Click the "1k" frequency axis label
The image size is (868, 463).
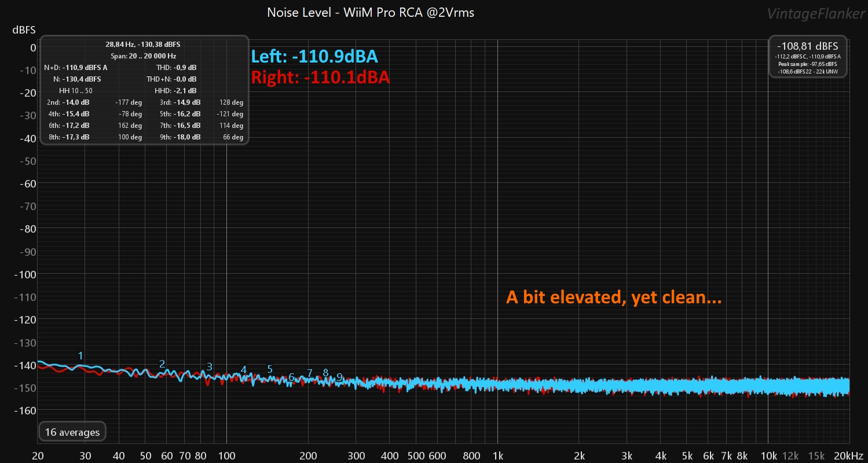click(497, 455)
